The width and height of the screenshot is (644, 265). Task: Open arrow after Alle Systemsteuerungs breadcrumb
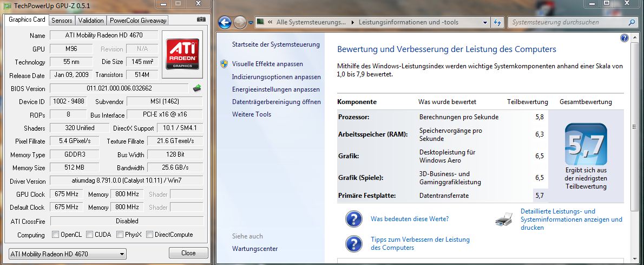(352, 22)
